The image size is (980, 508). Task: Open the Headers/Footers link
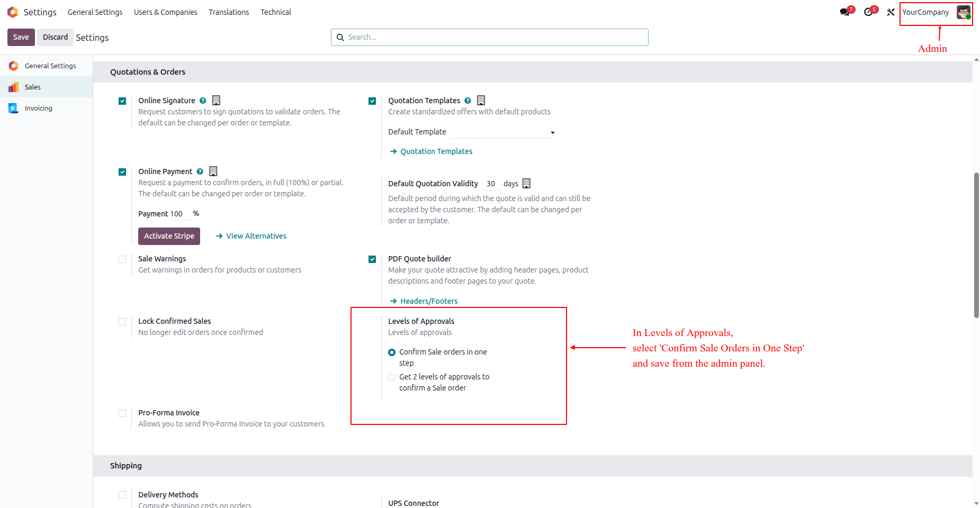(x=424, y=301)
